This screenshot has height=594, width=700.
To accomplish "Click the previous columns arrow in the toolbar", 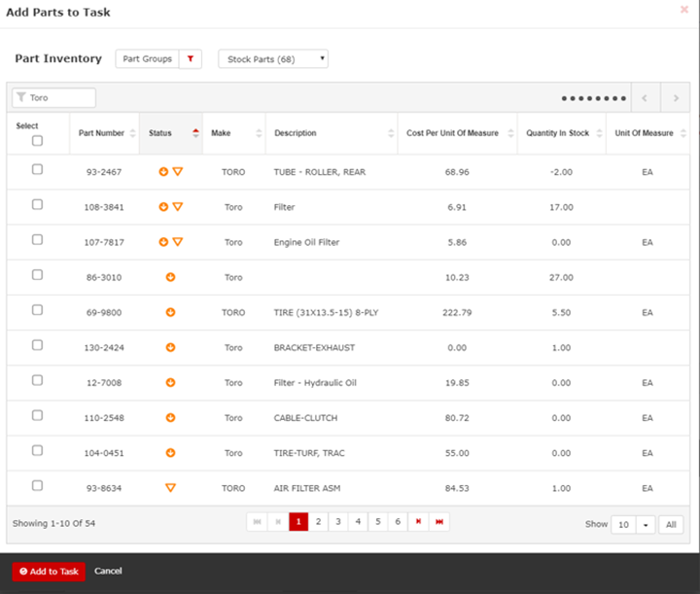I will click(645, 98).
